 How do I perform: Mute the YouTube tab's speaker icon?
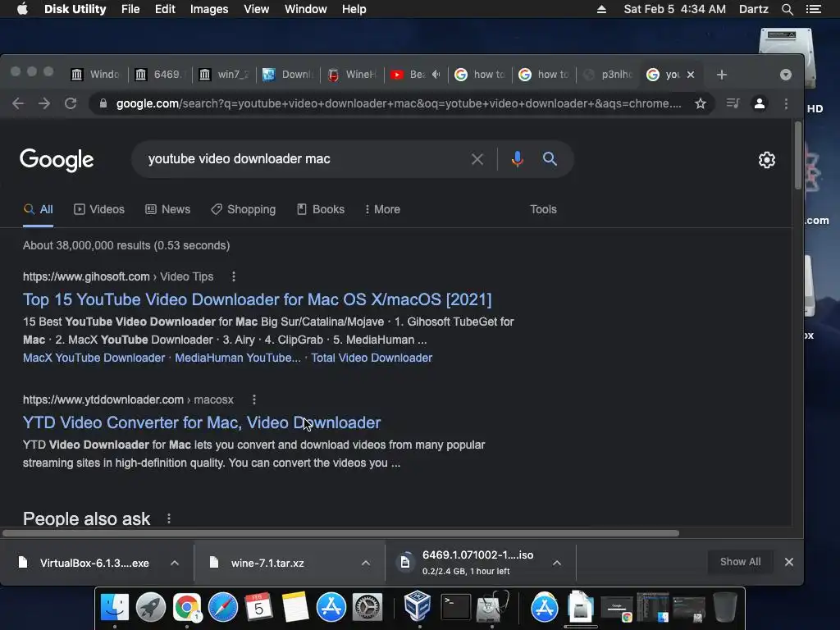pyautogui.click(x=436, y=75)
